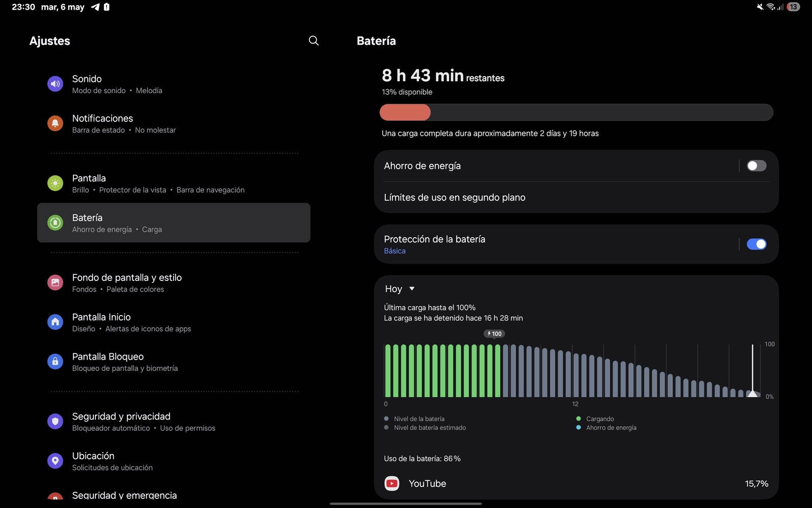
Task: Tap the Ubicación pin icon
Action: coord(55,461)
